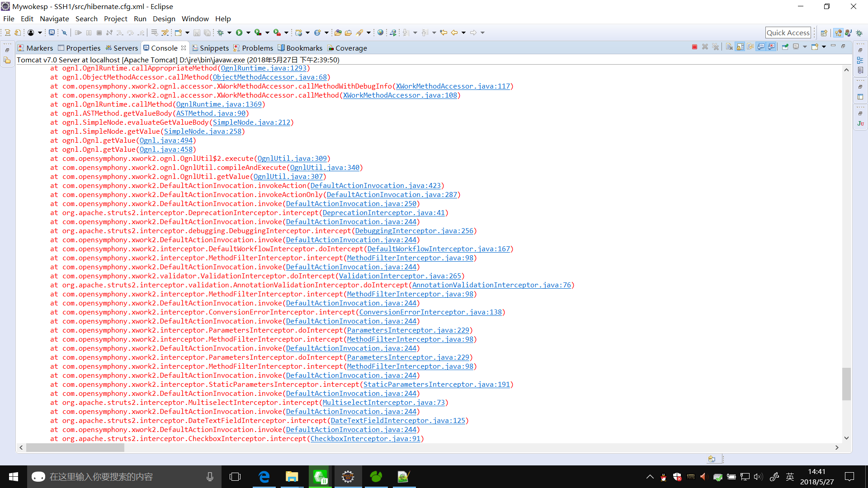Image resolution: width=868 pixels, height=488 pixels.
Task: Click Word Wrap icon in console toolbar
Action: pos(750,47)
